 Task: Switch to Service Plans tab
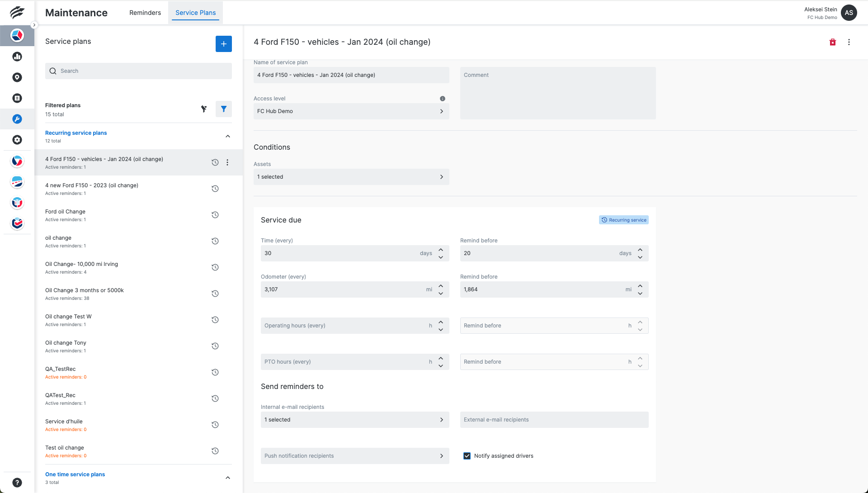(196, 13)
